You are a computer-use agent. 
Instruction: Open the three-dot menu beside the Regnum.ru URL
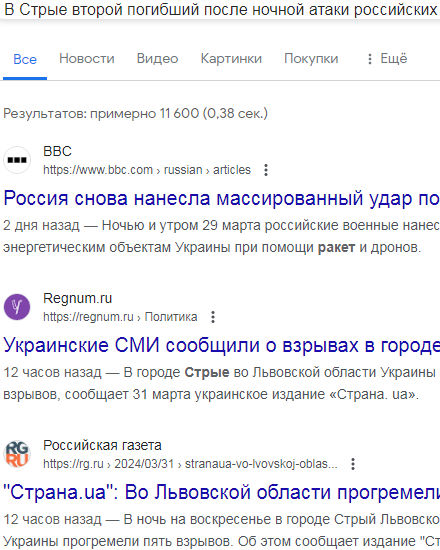(213, 317)
